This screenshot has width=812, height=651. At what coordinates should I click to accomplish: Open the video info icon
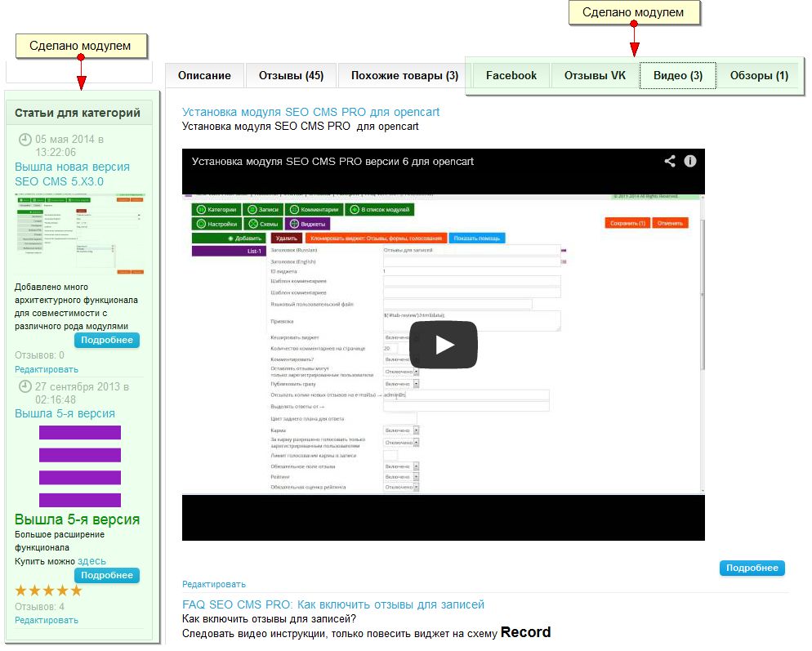(689, 161)
